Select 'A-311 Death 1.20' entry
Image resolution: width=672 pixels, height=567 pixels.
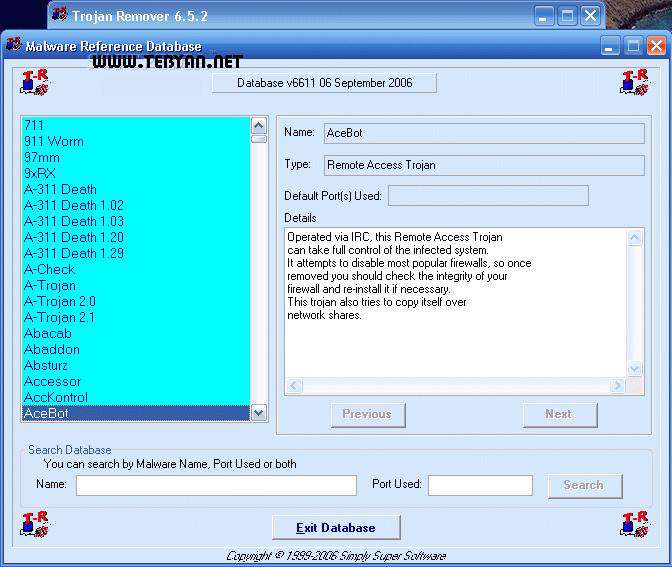(135, 237)
